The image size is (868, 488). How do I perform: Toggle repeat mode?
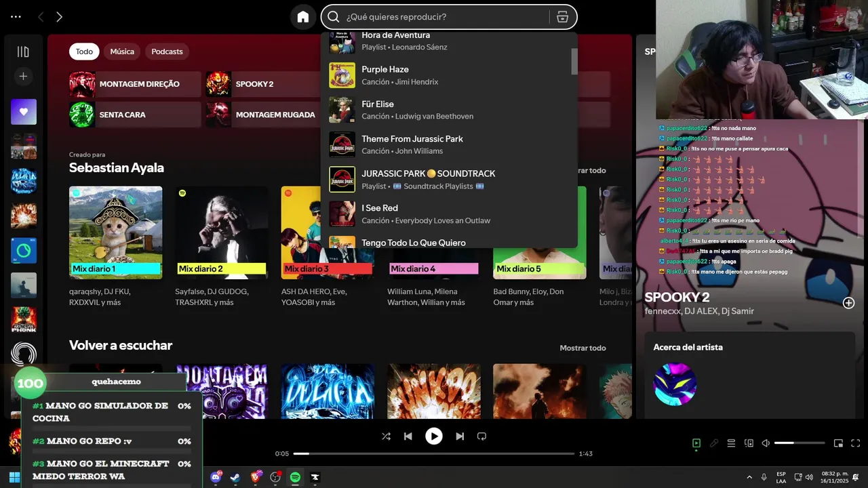coord(482,436)
